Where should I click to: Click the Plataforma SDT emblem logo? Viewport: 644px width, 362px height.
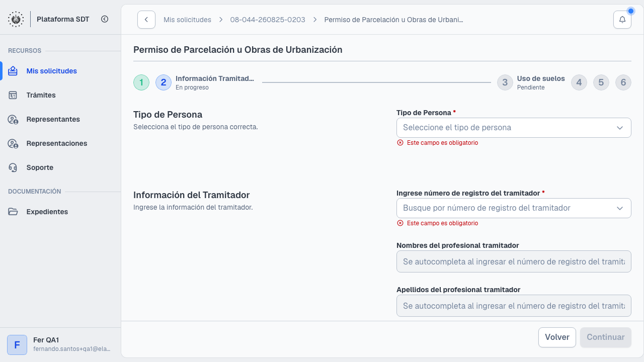[x=16, y=19]
